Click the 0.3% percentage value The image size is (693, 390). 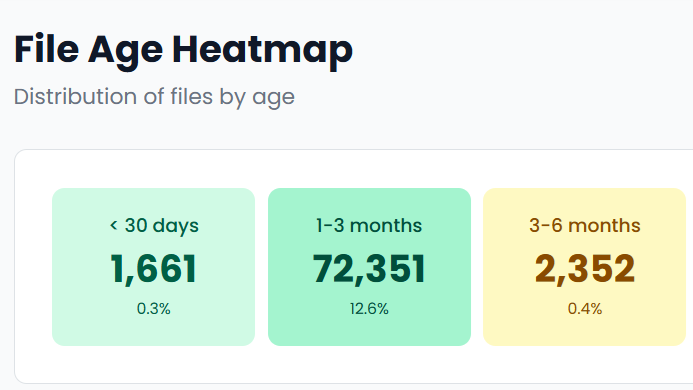click(153, 309)
